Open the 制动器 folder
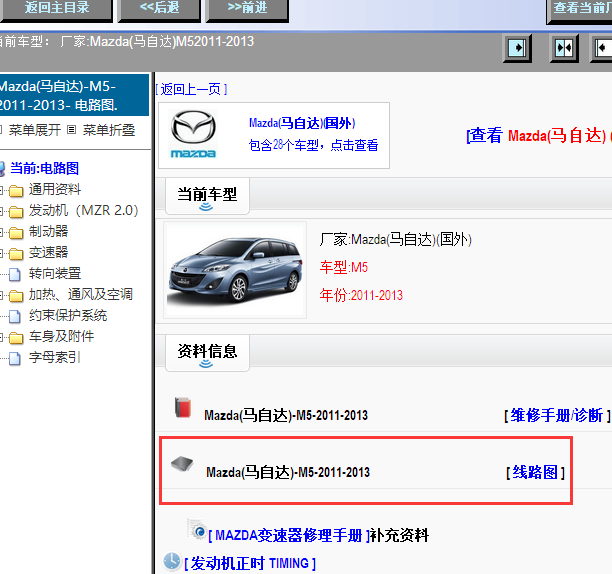612x574 pixels. (48, 231)
